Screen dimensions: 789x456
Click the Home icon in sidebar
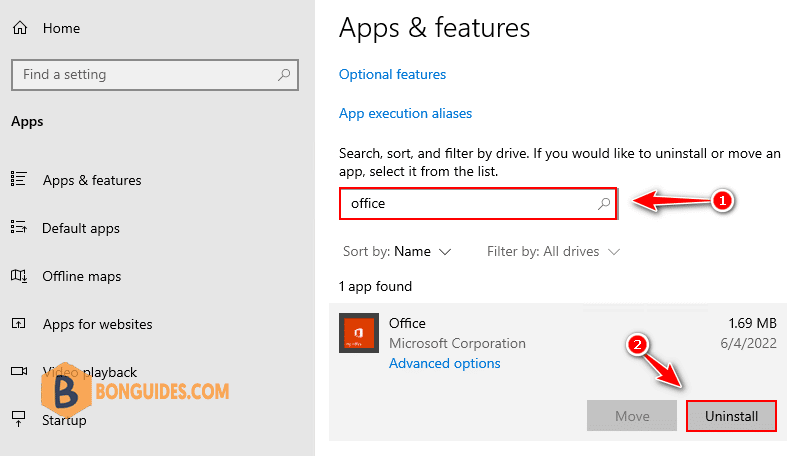20,28
